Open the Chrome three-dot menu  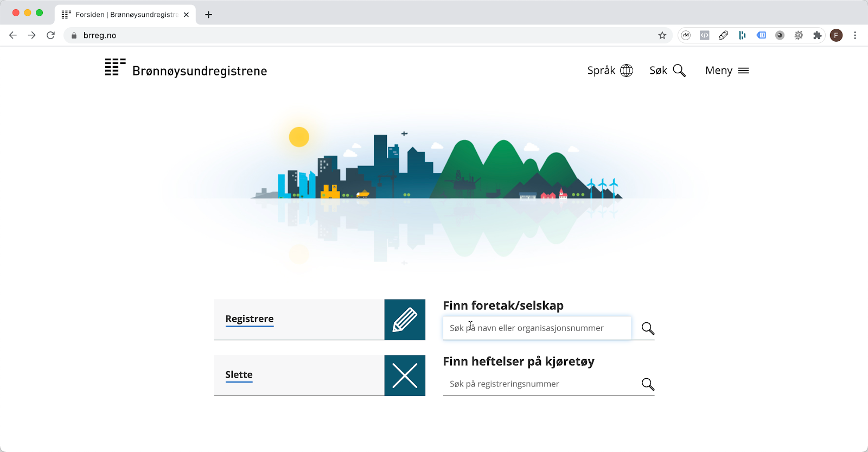tap(855, 35)
